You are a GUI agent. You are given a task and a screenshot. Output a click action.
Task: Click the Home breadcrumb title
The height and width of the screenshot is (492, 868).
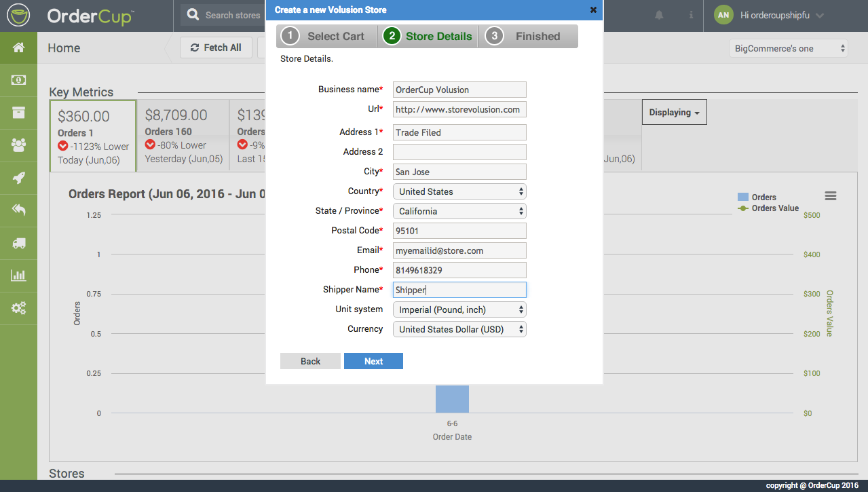[64, 48]
